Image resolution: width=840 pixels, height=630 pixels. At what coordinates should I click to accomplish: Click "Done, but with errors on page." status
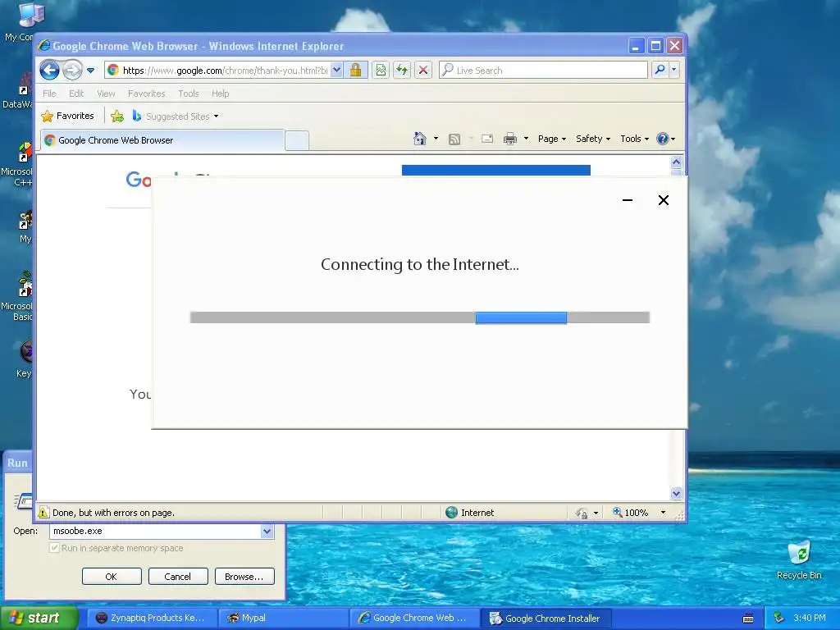click(113, 513)
